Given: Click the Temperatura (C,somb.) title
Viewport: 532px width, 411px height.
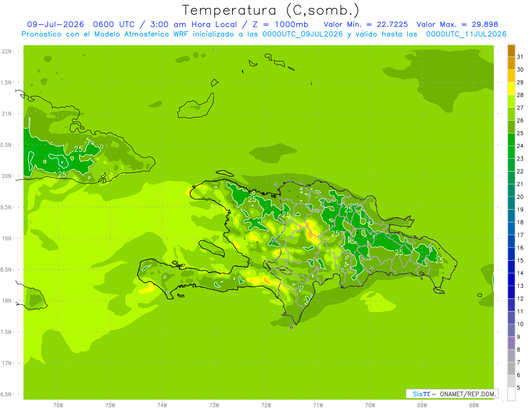Looking at the screenshot, I should (x=270, y=10).
